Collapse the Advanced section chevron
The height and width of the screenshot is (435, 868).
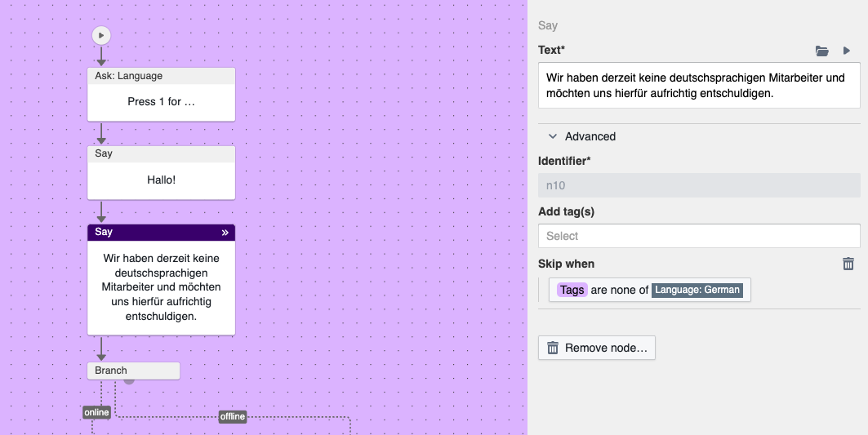[553, 136]
